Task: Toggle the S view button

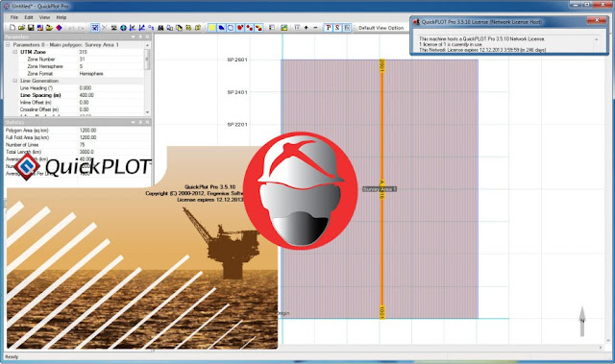Action: [x=337, y=28]
